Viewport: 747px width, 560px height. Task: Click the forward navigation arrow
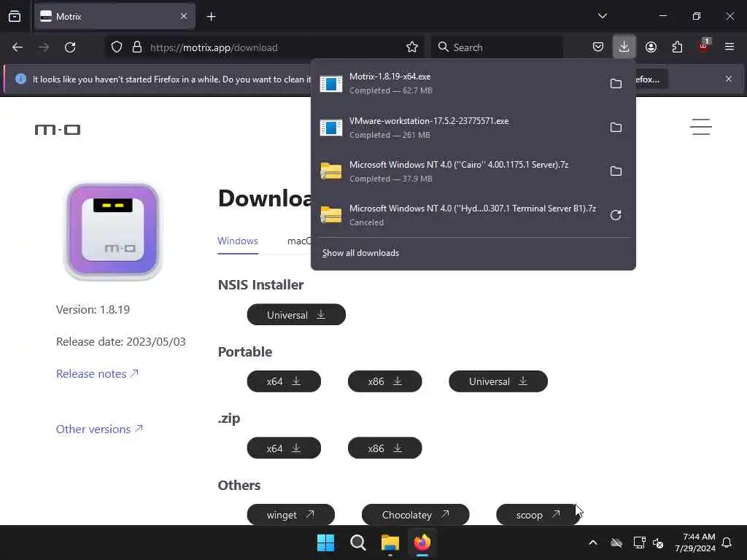pyautogui.click(x=44, y=47)
